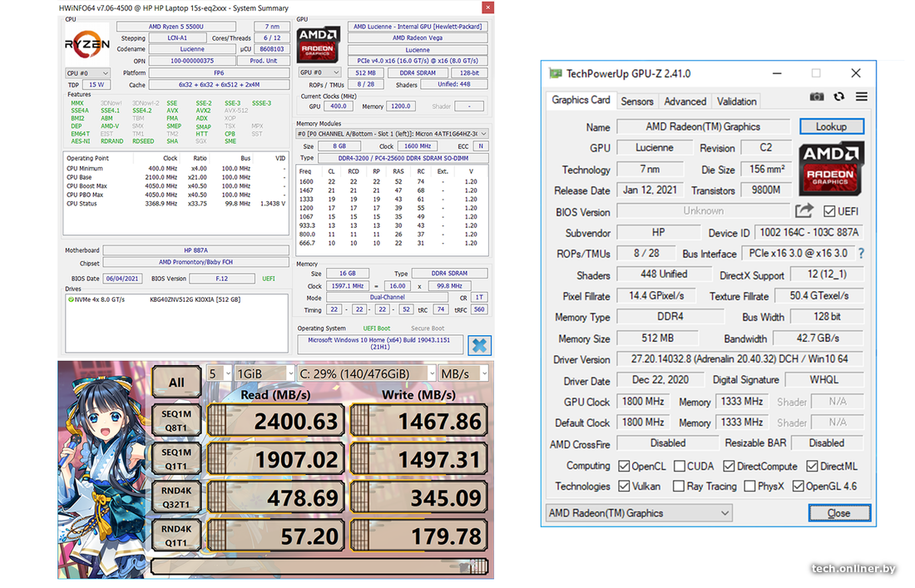
Task: Open the GPU-Z hamburger menu
Action: (x=861, y=97)
